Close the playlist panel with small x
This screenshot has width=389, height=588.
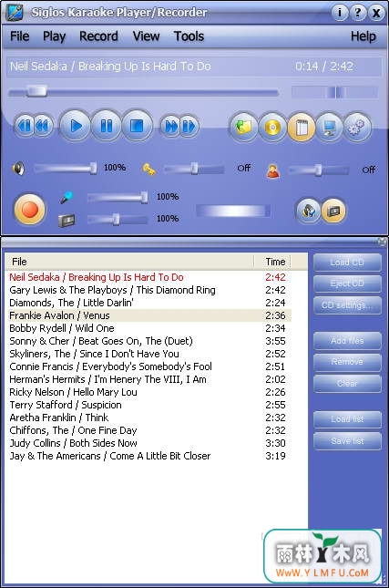pos(382,242)
